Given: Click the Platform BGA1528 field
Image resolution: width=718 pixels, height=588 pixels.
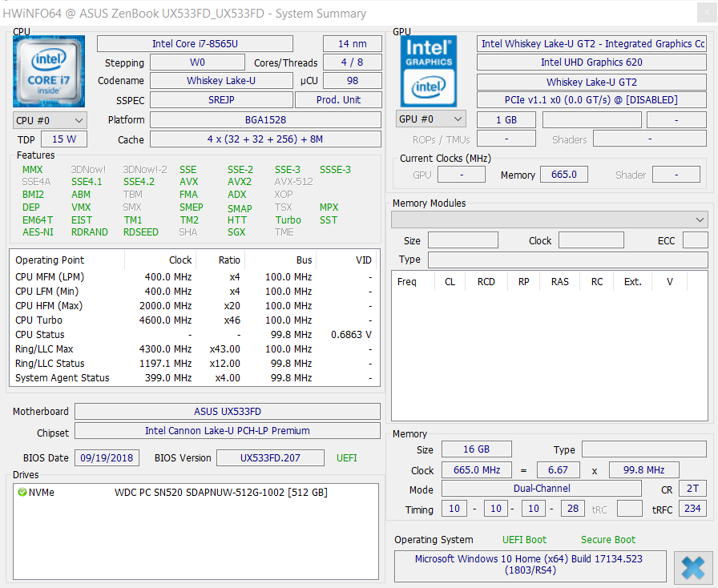Looking at the screenshot, I should pyautogui.click(x=265, y=120).
